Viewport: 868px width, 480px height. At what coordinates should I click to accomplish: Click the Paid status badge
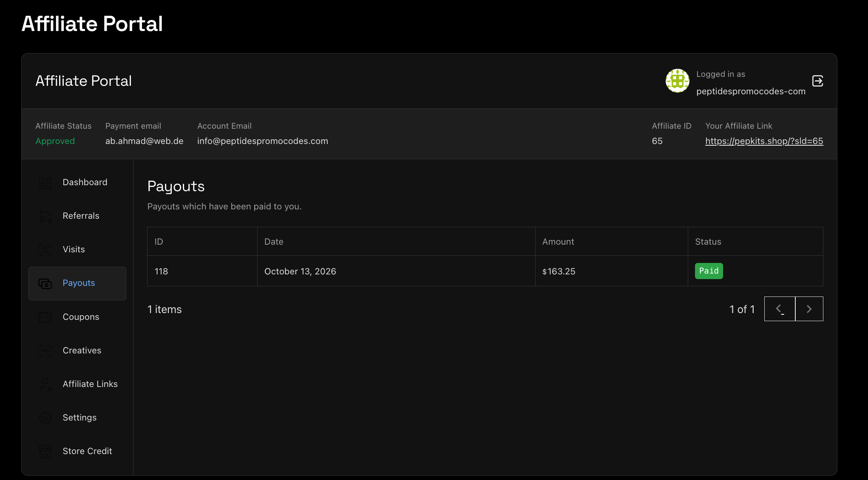(709, 271)
